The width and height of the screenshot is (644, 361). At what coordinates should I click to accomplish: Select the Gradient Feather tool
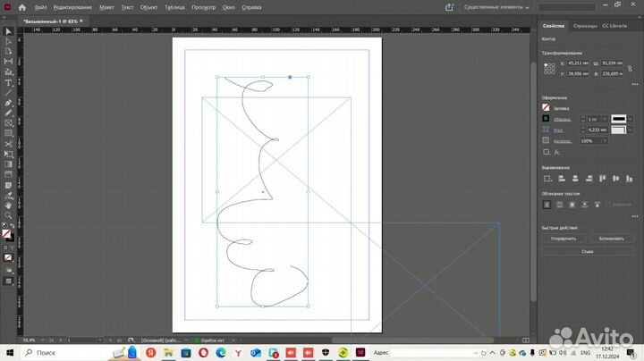(x=8, y=175)
